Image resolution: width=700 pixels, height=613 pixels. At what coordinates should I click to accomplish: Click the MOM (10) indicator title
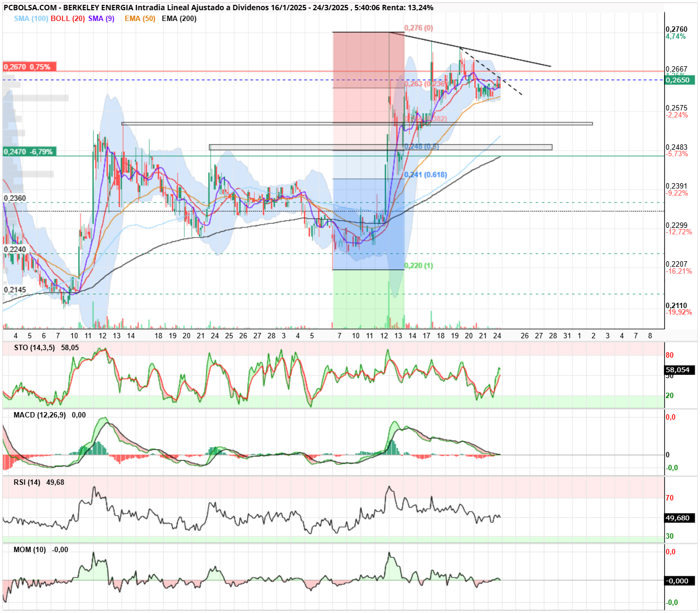click(30, 549)
